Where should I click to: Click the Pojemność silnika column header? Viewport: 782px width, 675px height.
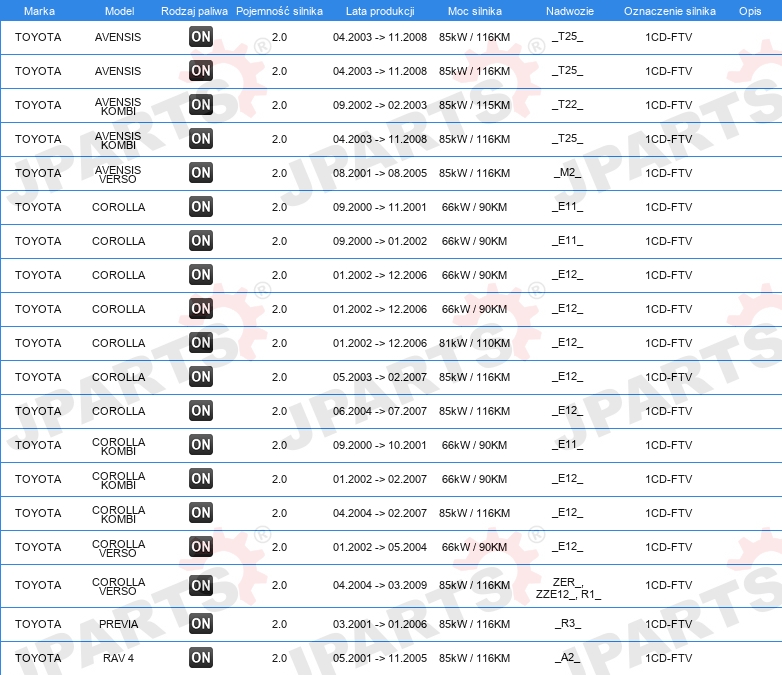pos(279,11)
